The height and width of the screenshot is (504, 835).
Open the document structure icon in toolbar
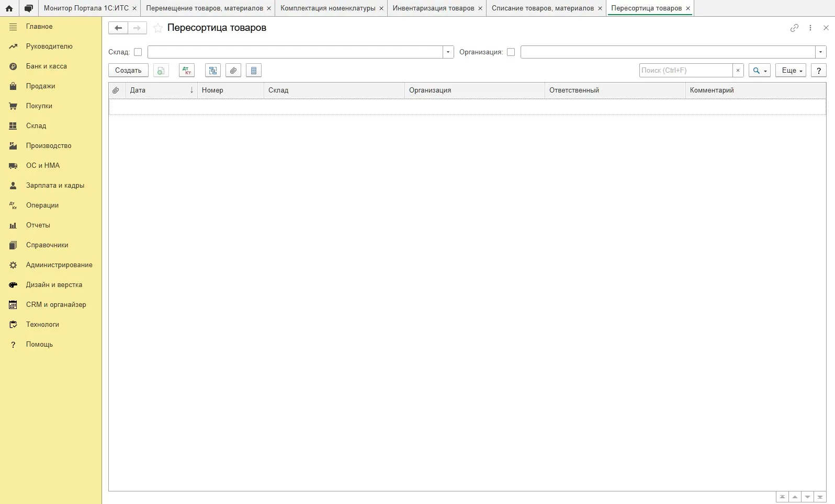click(x=213, y=71)
